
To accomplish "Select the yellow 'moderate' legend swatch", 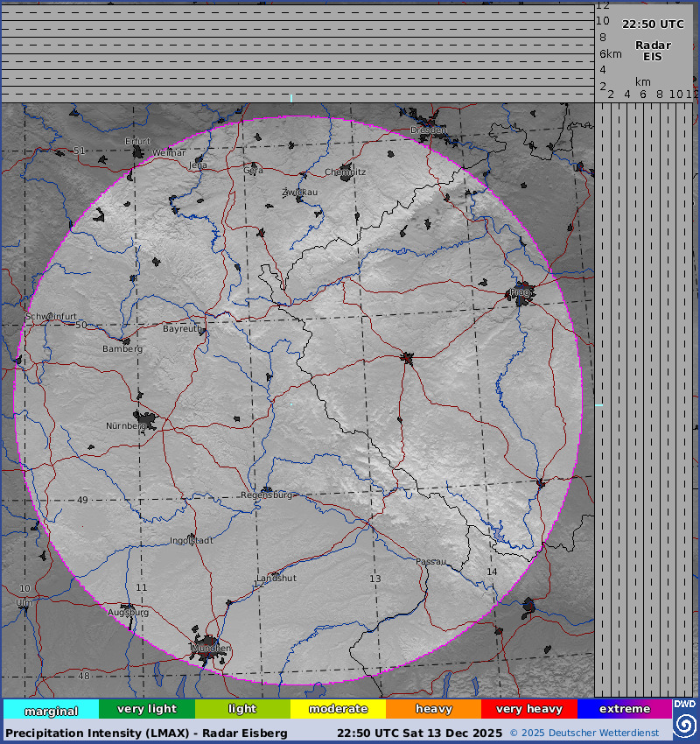I will tap(338, 709).
